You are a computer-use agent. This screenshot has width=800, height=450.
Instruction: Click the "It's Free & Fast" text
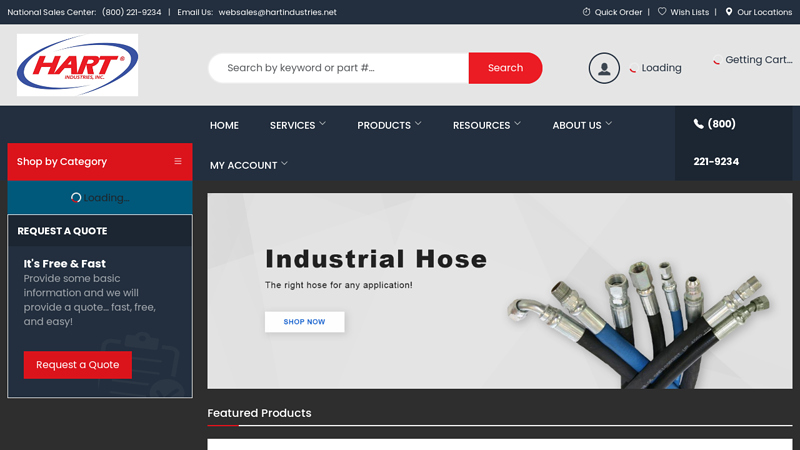tap(64, 264)
